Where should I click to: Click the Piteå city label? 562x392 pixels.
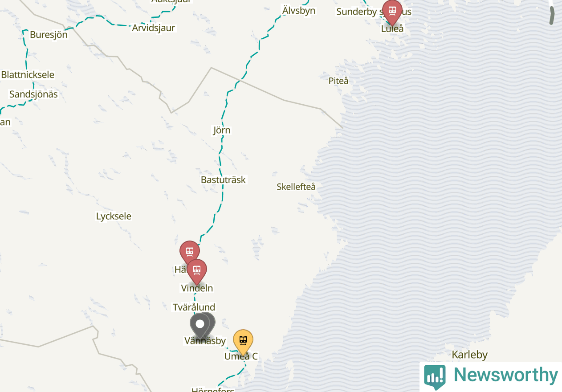tap(338, 81)
